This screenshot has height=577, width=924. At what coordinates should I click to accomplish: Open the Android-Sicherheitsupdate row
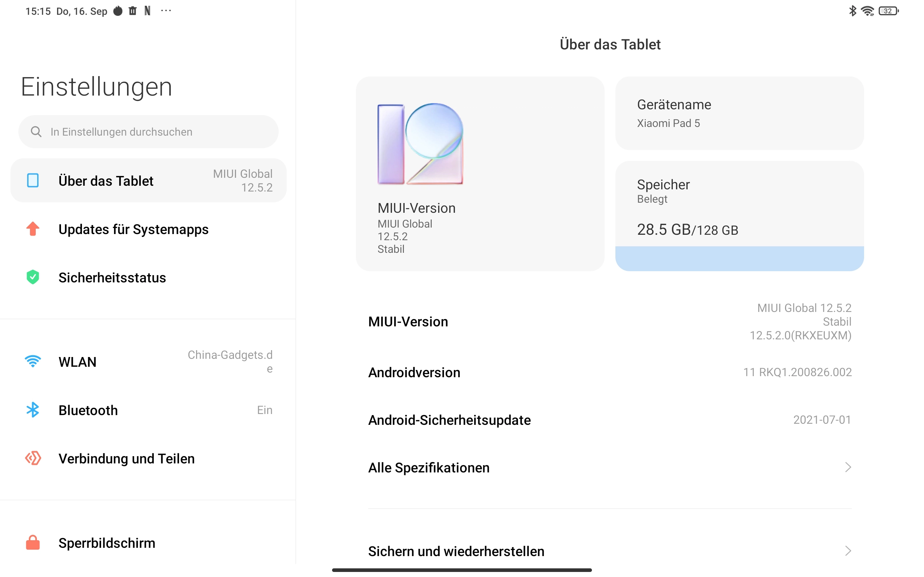pos(610,420)
